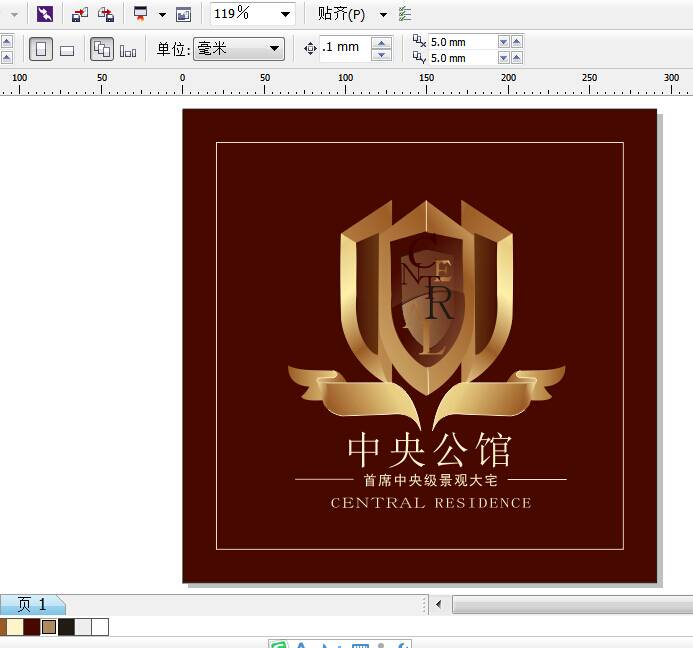Screen dimensions: 693x648
Task: Click the Import icon in top toolbar
Action: [x=80, y=14]
